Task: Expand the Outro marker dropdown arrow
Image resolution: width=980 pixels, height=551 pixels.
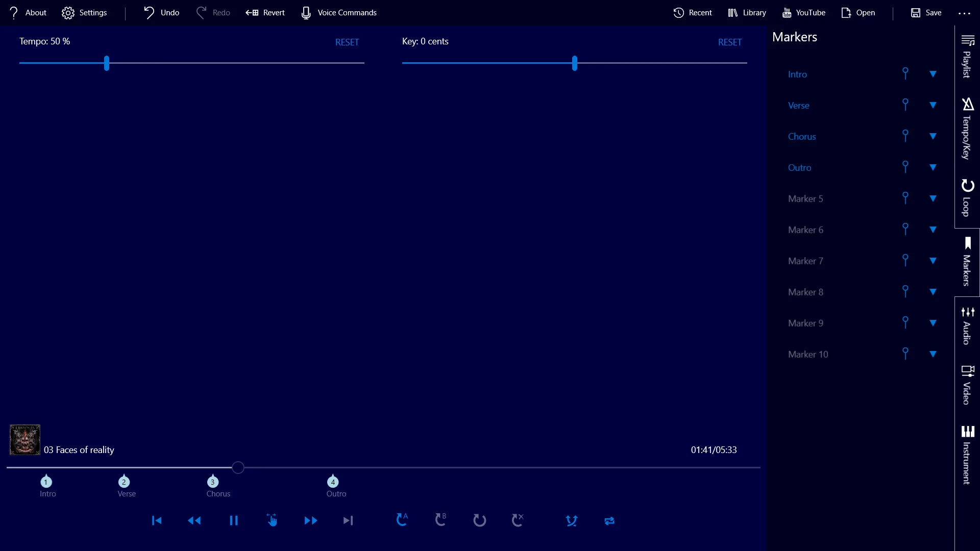Action: [933, 167]
